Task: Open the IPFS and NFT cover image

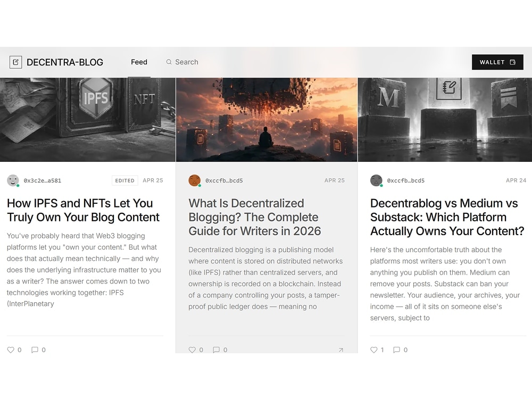Action: (x=88, y=120)
